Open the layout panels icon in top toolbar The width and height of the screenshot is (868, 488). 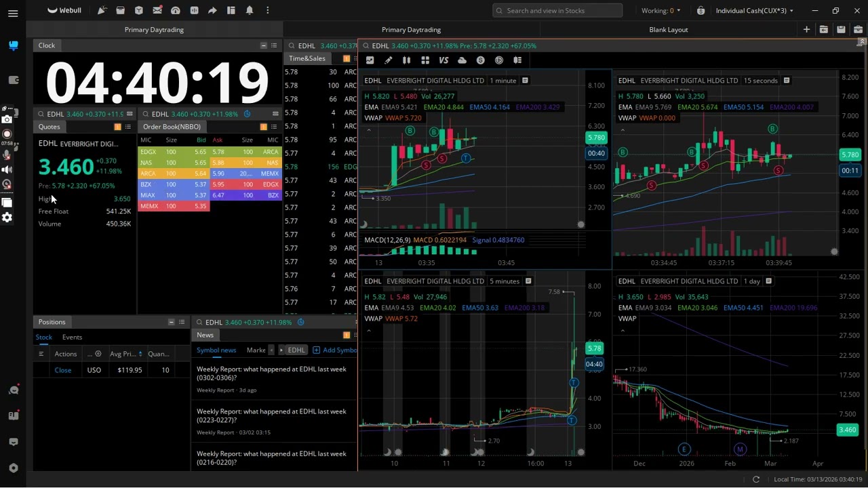point(231,10)
